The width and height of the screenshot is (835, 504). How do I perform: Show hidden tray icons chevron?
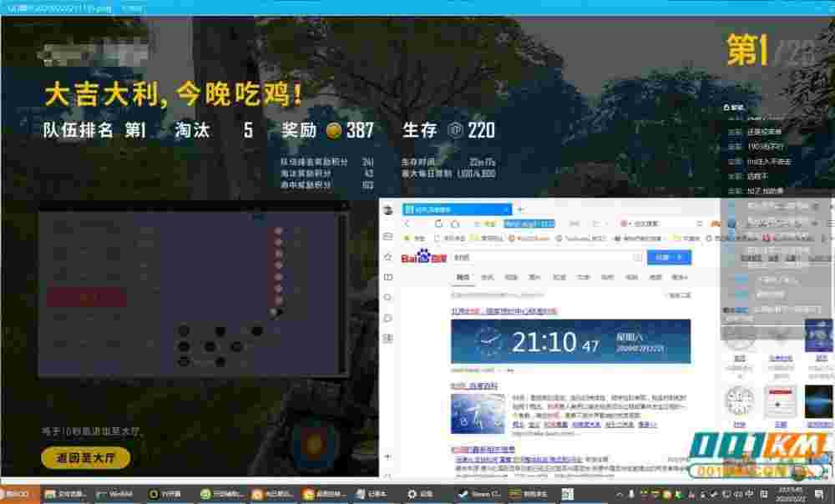point(619,494)
